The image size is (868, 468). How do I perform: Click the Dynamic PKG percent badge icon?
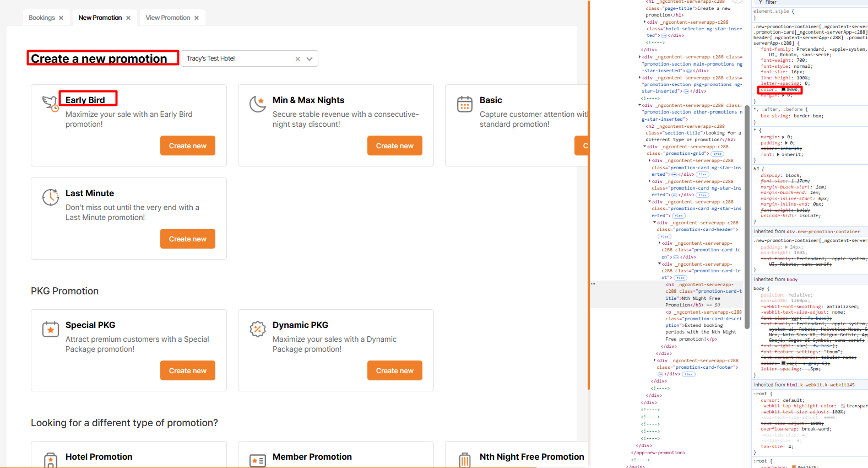coord(257,329)
